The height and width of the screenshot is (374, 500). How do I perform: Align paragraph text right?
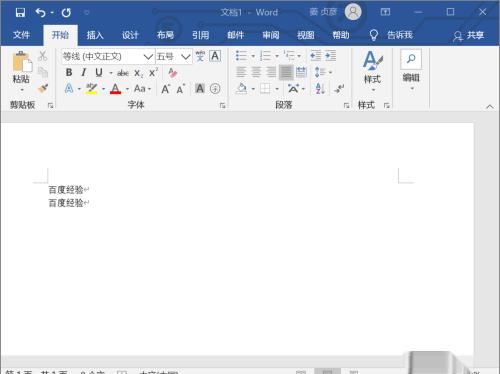click(271, 72)
